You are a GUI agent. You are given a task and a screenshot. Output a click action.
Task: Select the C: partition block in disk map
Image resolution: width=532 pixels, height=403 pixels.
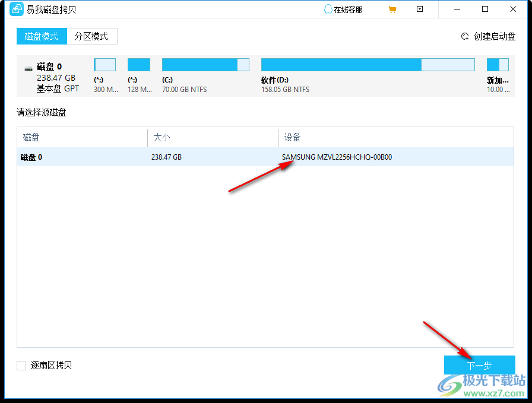(x=205, y=64)
